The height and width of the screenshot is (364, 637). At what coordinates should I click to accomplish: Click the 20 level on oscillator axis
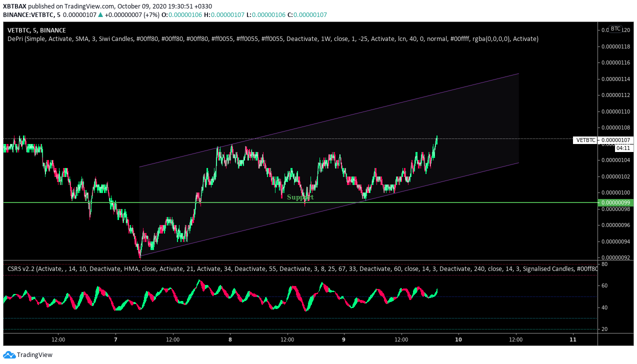pyautogui.click(x=604, y=329)
